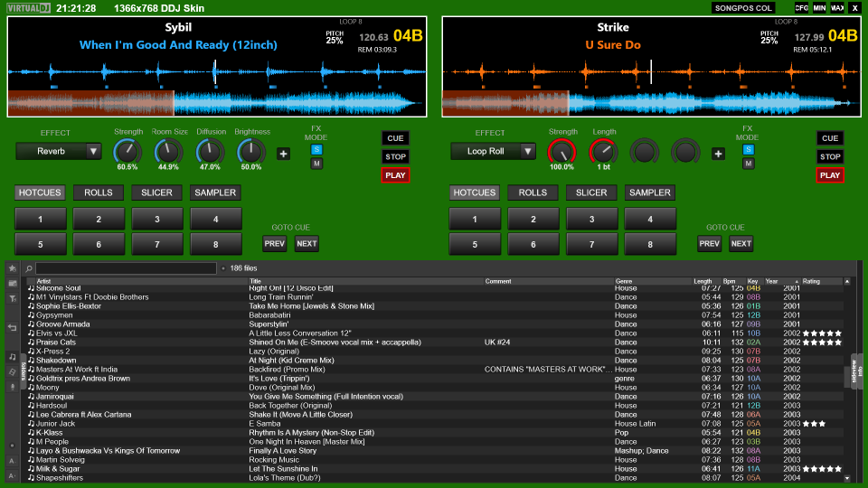Click the microphone icon in browser sidebar
This screenshot has width=868, height=488.
pos(13,386)
